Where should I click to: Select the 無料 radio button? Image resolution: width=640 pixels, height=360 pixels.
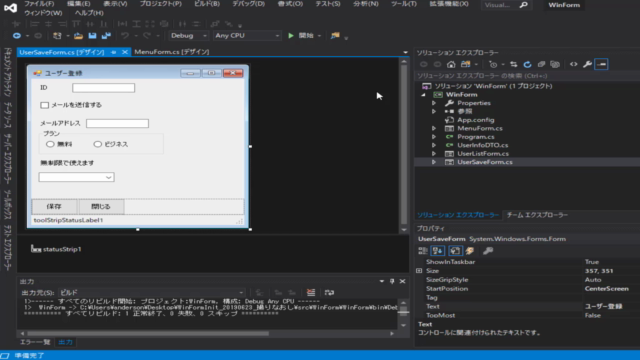click(50, 144)
